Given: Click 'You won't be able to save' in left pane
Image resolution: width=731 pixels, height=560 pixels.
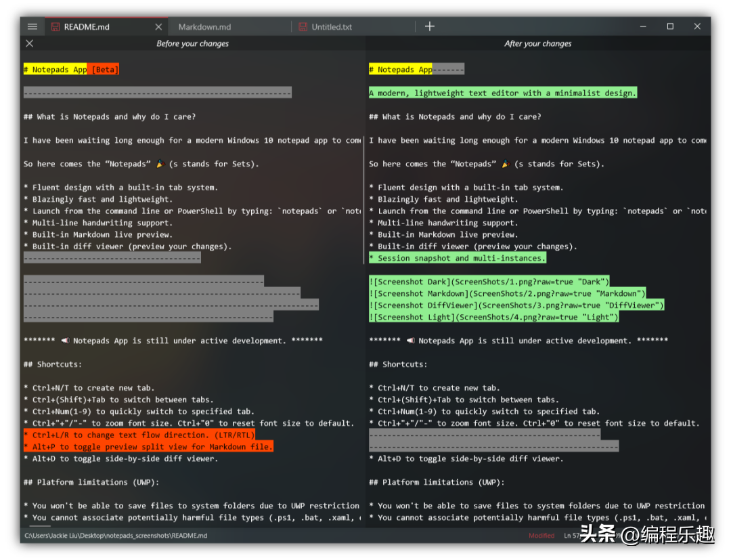Looking at the screenshot, I should 192,505.
